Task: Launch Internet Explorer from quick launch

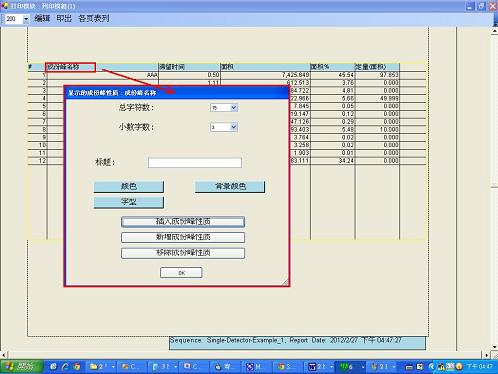Action: [65, 367]
